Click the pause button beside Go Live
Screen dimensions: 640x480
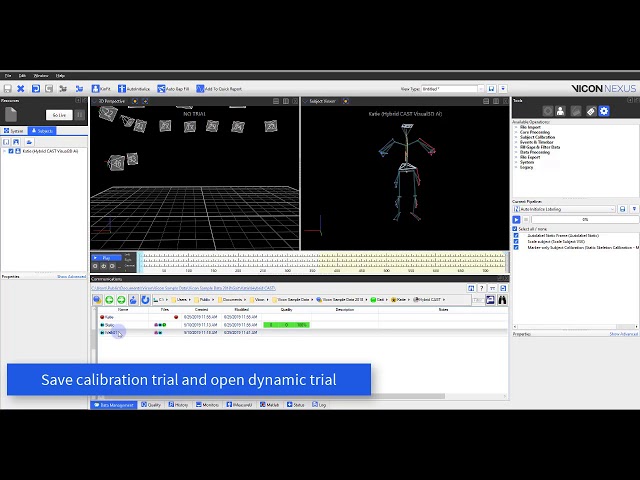pyautogui.click(x=80, y=115)
